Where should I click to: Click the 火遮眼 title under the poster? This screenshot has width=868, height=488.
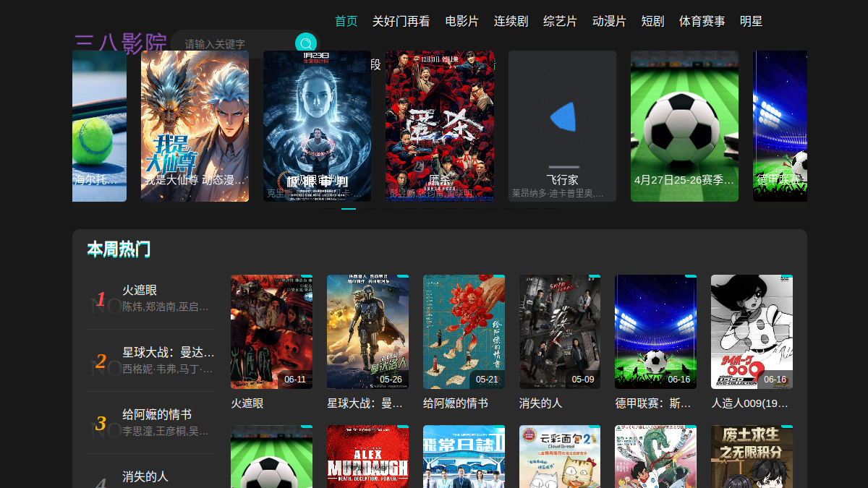(x=247, y=403)
